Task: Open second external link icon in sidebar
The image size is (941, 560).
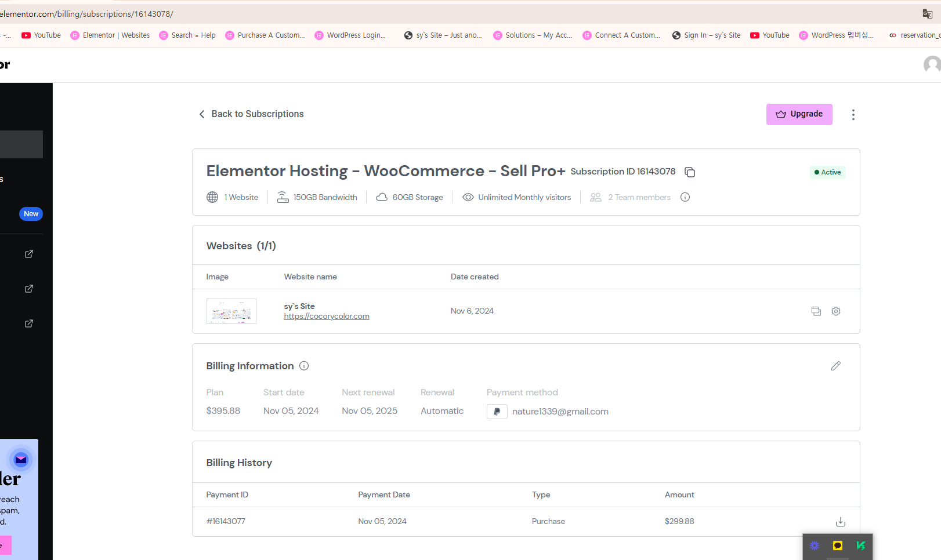Action: point(29,289)
